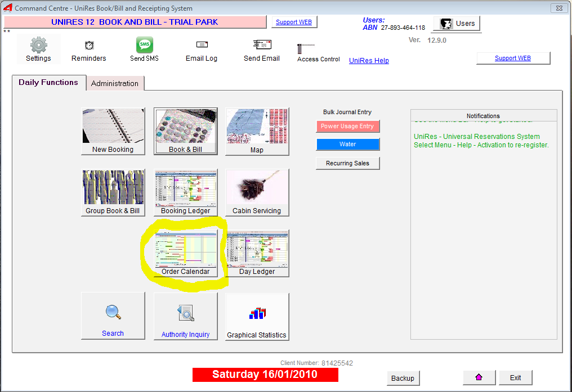Click the red Saturday 16/01/2010 date banner
This screenshot has width=572, height=392.
265,375
